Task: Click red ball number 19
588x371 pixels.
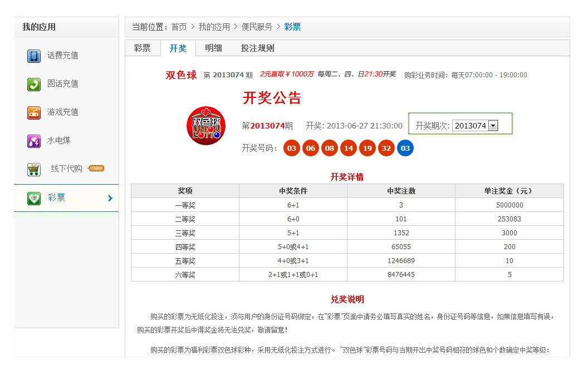Action: 367,148
